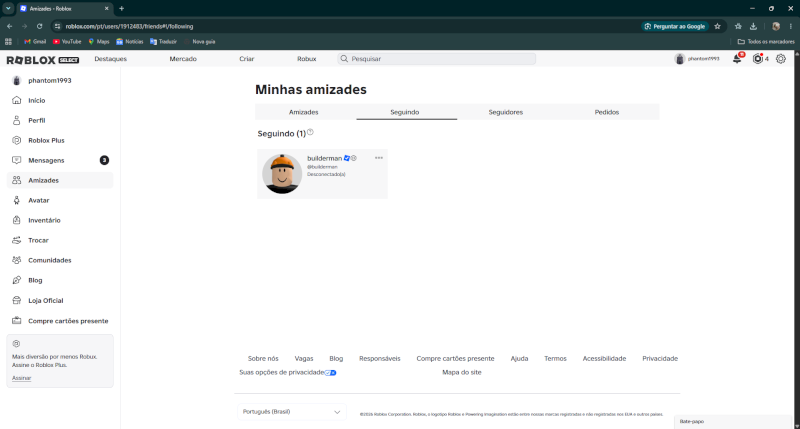800x429 pixels.
Task: Open the Termos footer link
Action: point(555,359)
